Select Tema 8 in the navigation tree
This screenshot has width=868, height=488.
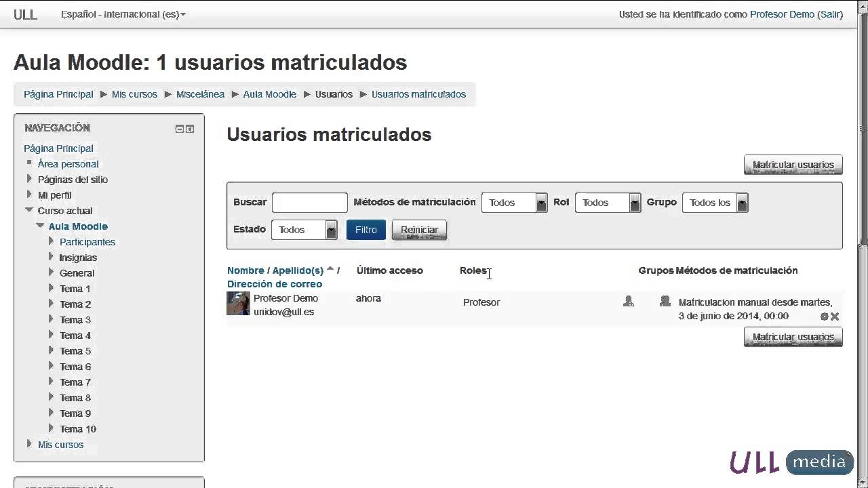click(75, 398)
